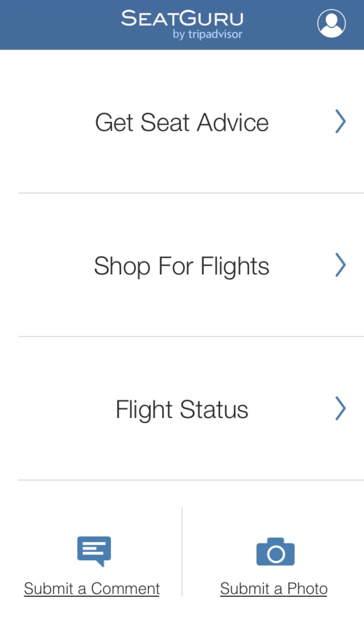Select the Get Seat Advice menu label

tap(182, 122)
